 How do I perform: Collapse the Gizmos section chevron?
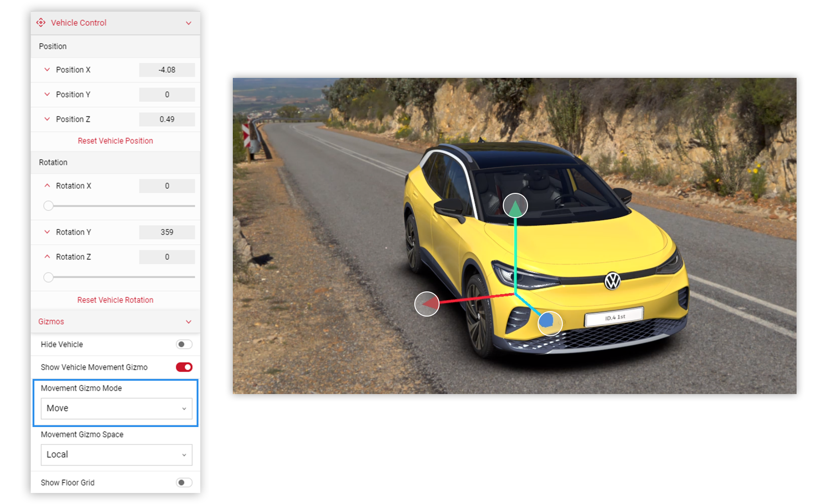pos(188,322)
